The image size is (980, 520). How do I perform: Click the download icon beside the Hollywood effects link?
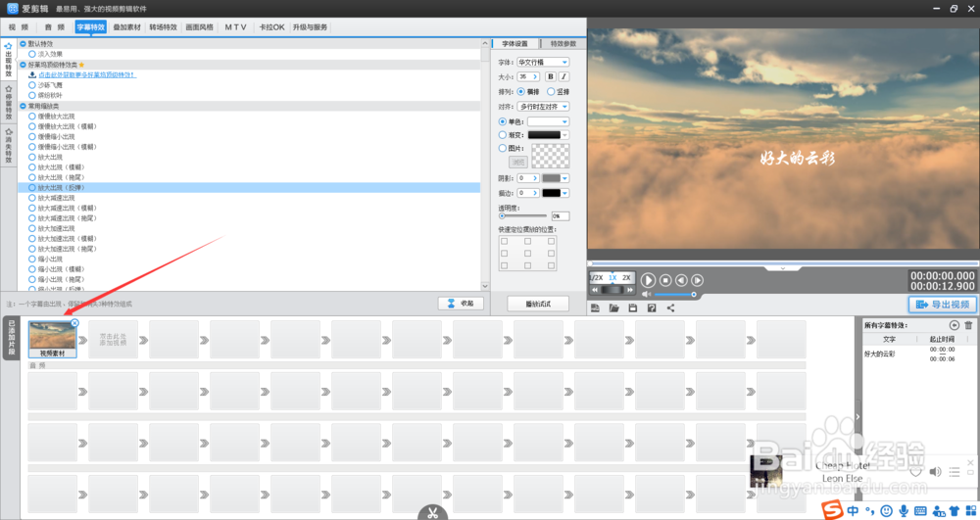(32, 74)
